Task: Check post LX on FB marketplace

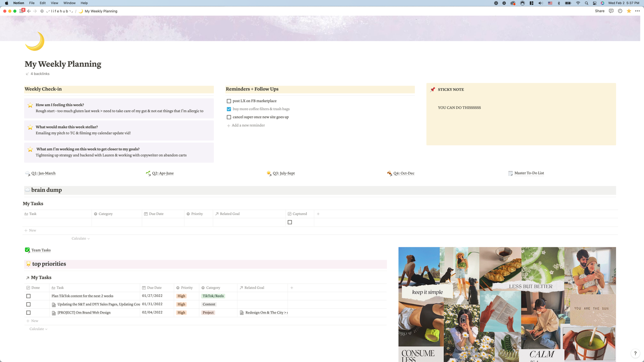Action: pos(229,101)
